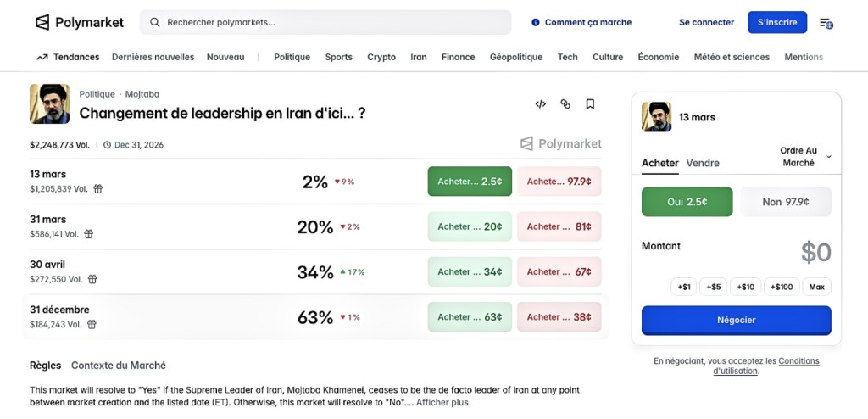Open the language menu icon

click(826, 23)
